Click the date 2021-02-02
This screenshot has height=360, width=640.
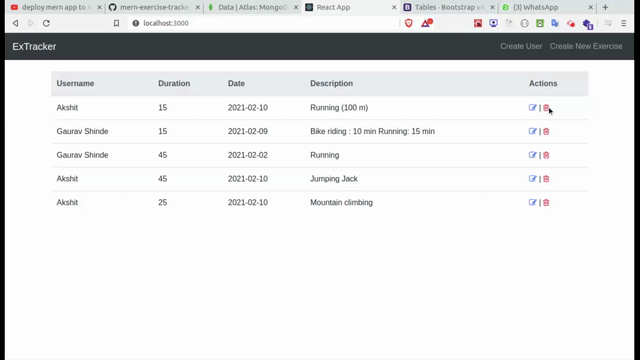[x=248, y=155]
